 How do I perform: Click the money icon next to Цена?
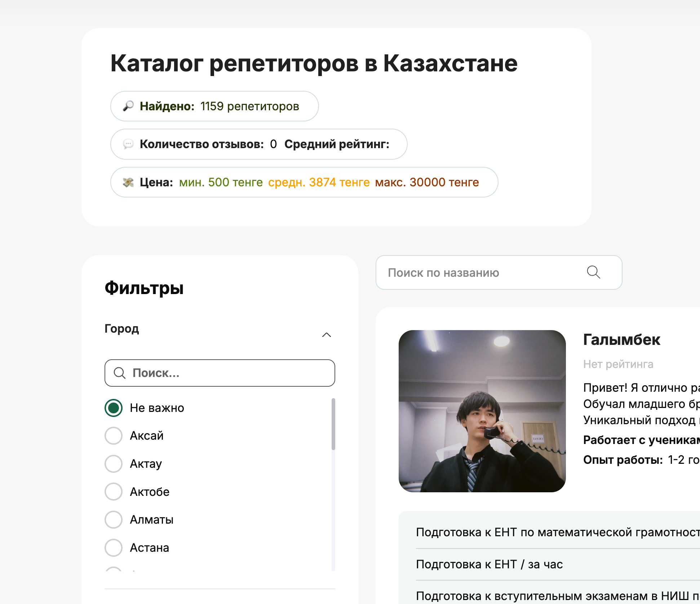coord(128,182)
